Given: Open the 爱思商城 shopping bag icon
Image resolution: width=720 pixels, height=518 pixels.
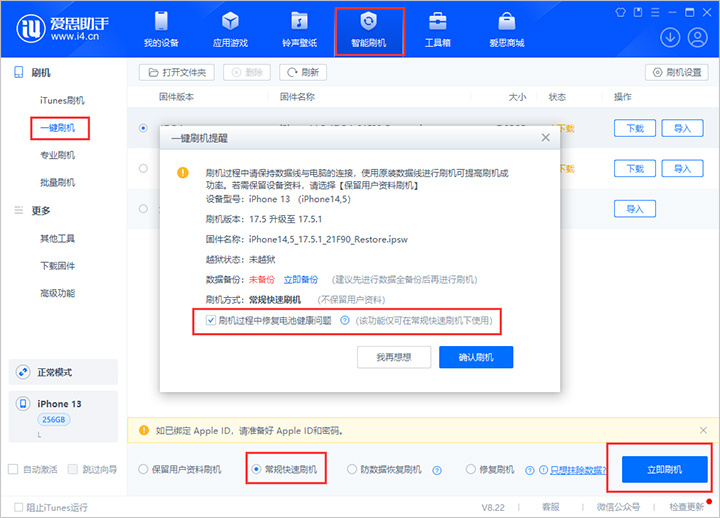Looking at the screenshot, I should tap(506, 21).
